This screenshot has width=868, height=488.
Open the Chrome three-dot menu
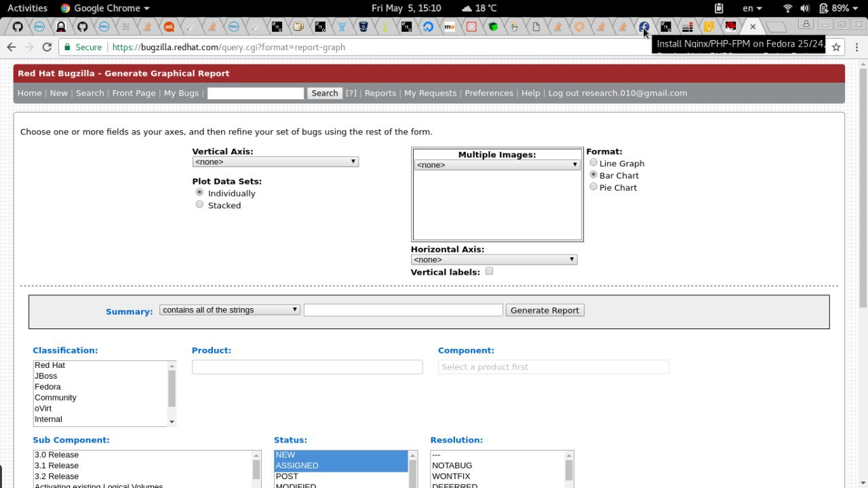[x=856, y=47]
